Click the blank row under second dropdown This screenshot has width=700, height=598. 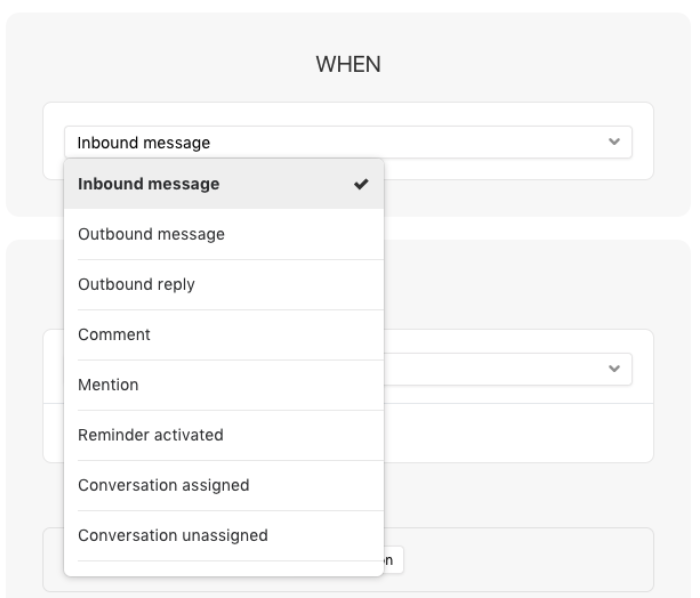click(x=519, y=433)
